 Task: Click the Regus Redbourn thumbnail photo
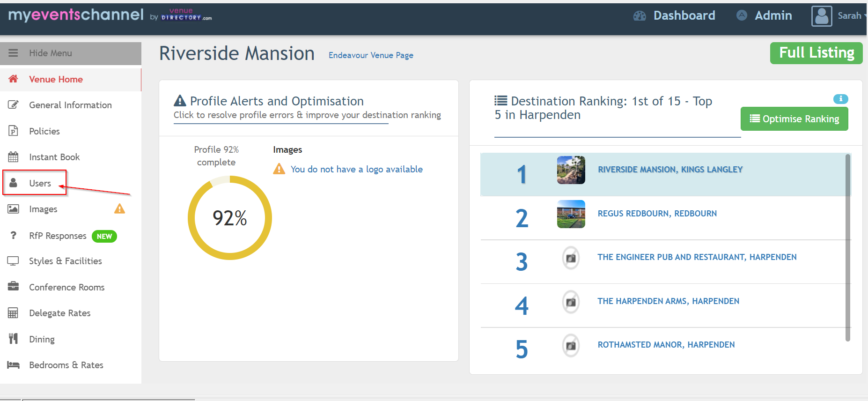pyautogui.click(x=571, y=214)
